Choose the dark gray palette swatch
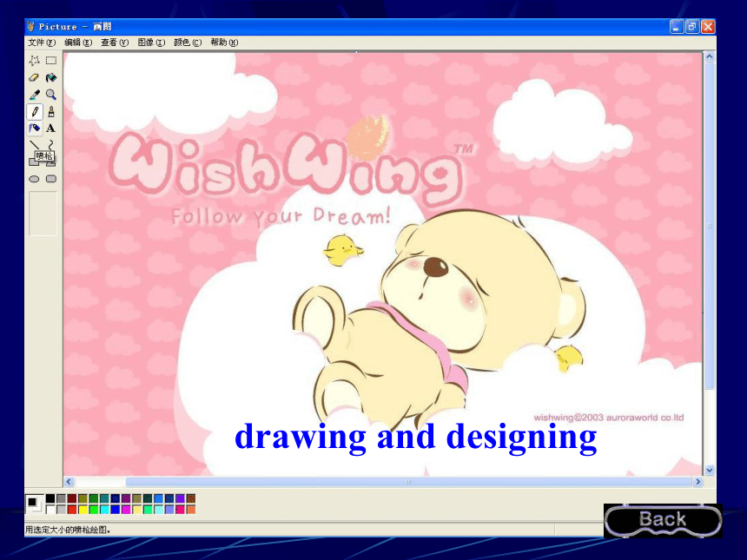The image size is (747, 560). pyautogui.click(x=61, y=498)
